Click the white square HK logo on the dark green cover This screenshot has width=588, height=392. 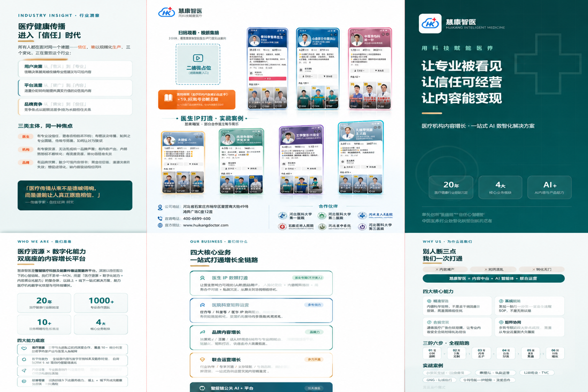[430, 23]
